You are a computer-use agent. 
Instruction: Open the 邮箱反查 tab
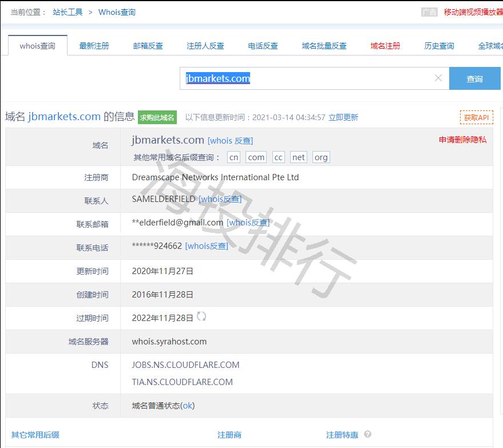(x=148, y=46)
